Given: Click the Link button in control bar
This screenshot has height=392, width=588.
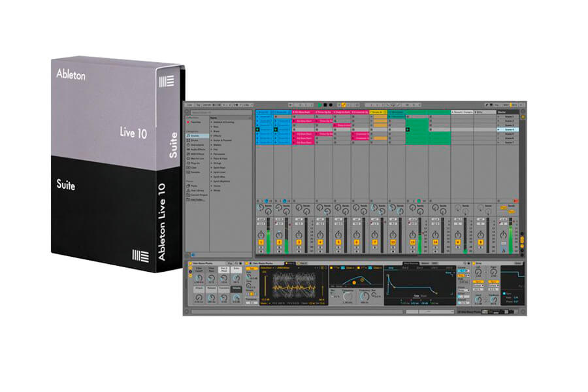Looking at the screenshot, I should pos(189,105).
